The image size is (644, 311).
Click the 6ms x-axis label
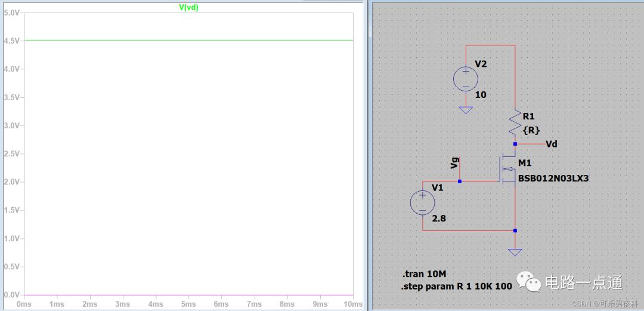coord(221,304)
